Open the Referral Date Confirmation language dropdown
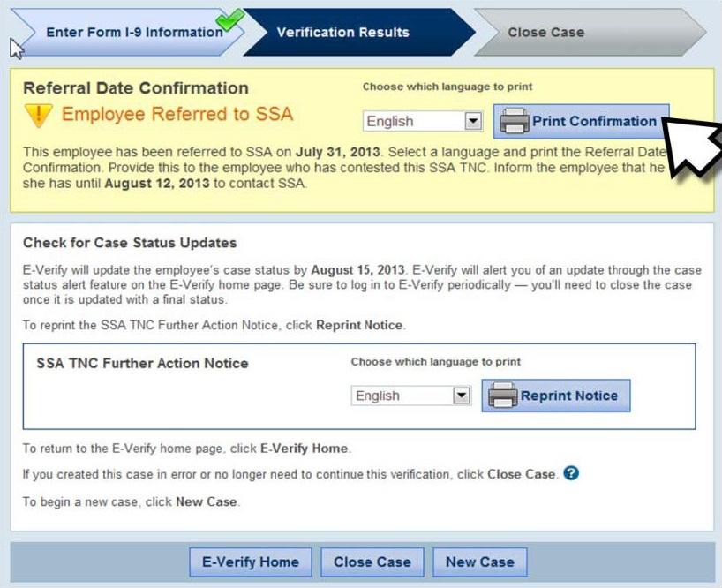Viewport: 722px width, 588px height. coord(423,122)
